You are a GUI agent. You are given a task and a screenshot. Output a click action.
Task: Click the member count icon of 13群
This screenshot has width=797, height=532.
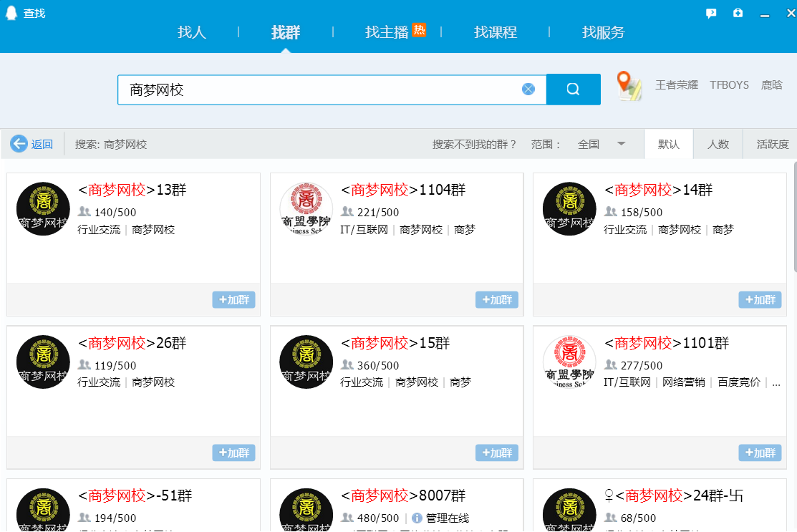tap(84, 211)
